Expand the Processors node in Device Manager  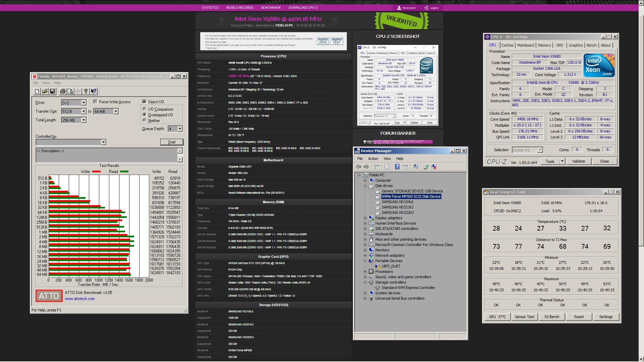tap(365, 271)
